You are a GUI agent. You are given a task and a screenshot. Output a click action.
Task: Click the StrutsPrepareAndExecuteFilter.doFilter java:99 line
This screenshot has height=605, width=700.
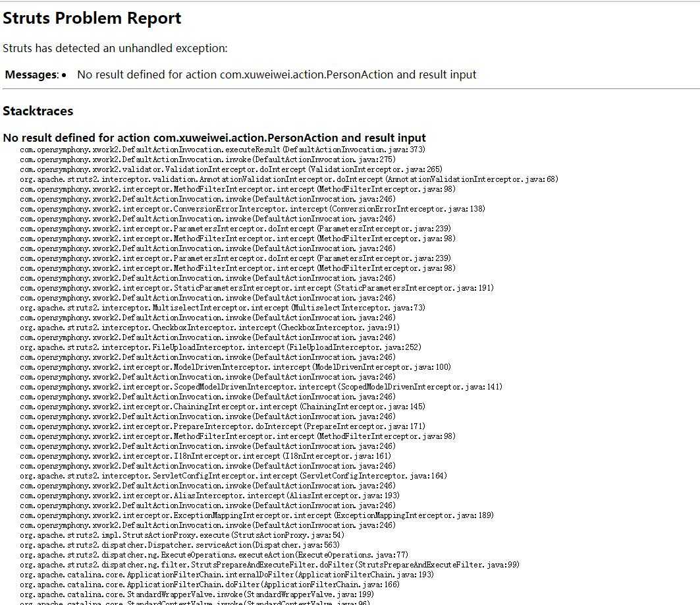click(x=269, y=565)
